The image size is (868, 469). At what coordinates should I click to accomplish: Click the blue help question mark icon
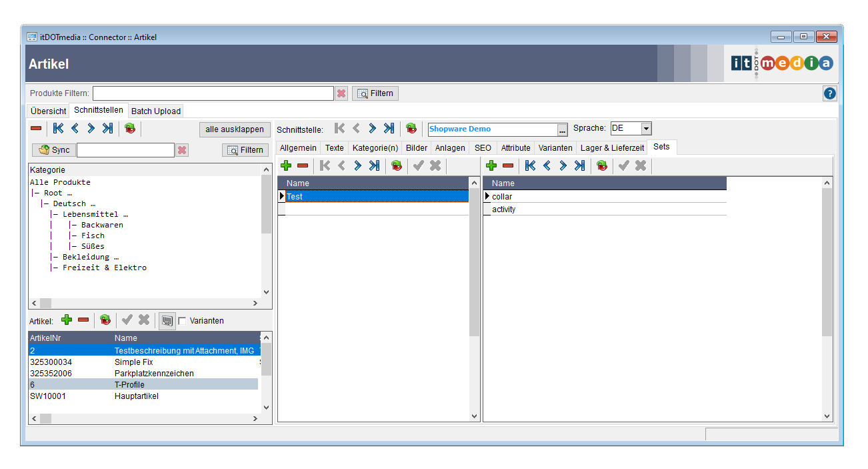click(829, 94)
